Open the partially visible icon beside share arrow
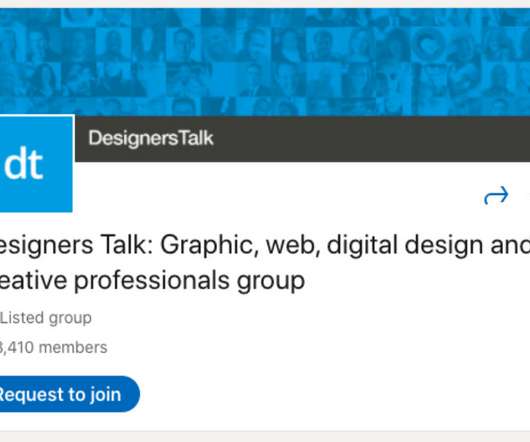 (x=528, y=195)
